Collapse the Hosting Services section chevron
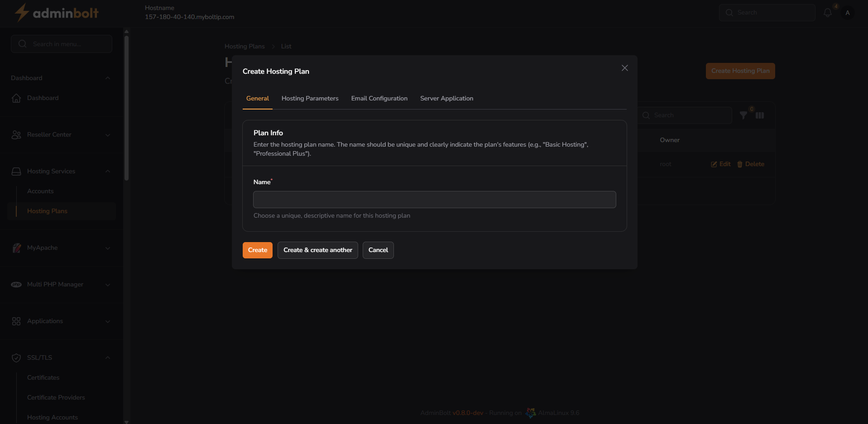This screenshot has width=868, height=424. click(x=108, y=171)
